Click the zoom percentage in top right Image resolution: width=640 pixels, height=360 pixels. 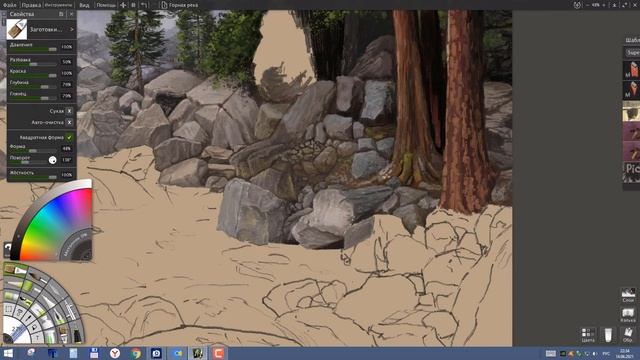click(596, 5)
